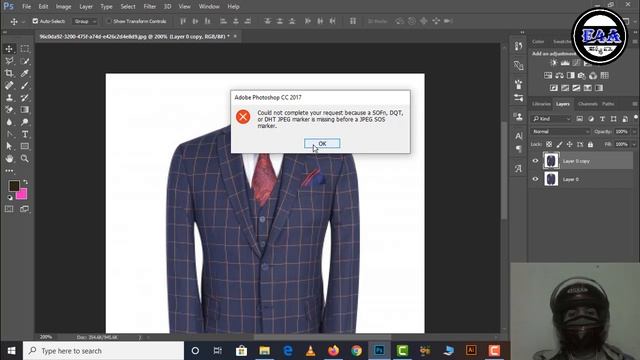This screenshot has width=640, height=360.
Task: Select the Horizontal Type tool
Action: click(24, 134)
